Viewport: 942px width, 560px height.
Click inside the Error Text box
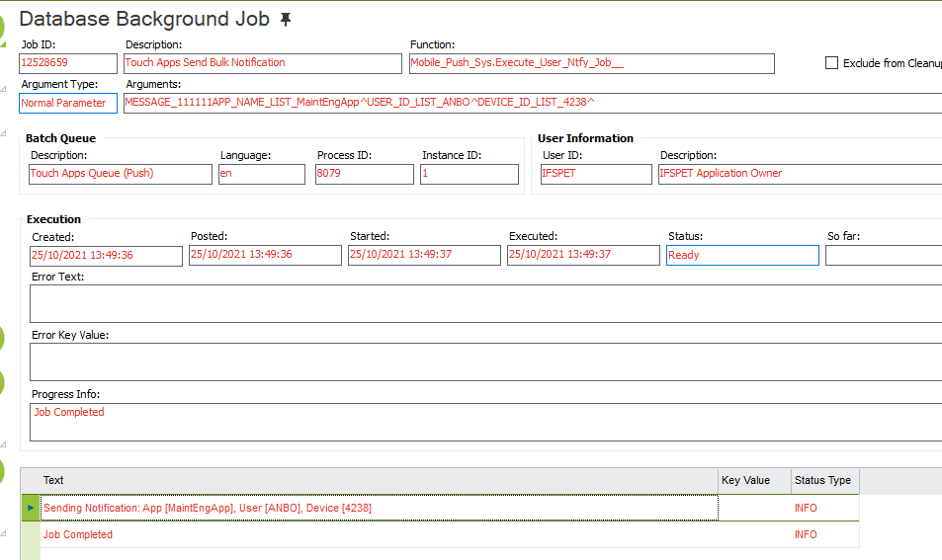485,304
